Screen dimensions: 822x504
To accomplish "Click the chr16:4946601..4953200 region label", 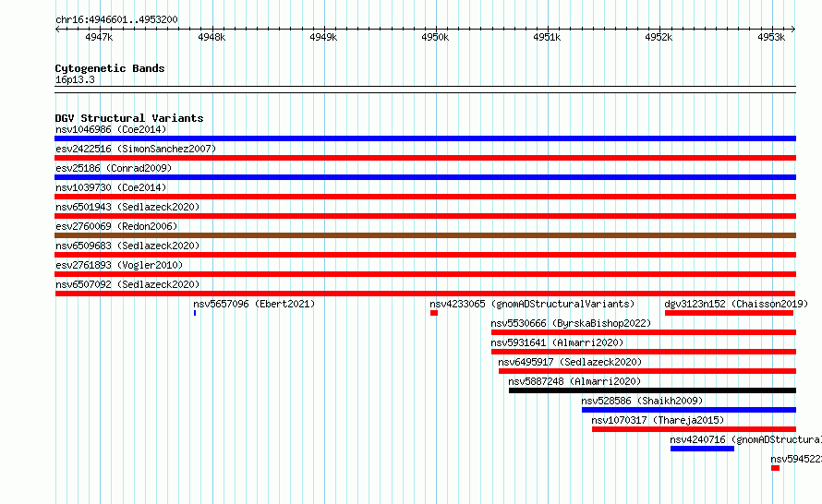I will point(116,19).
